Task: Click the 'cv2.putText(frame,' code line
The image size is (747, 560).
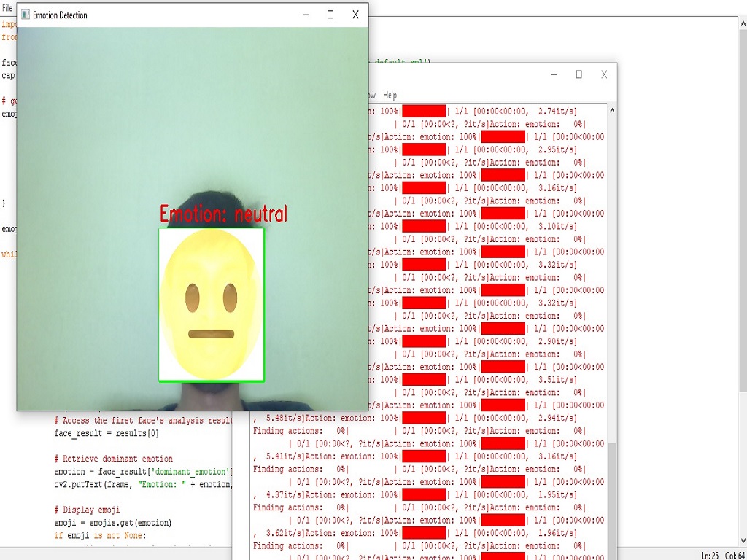Action: pos(143,484)
